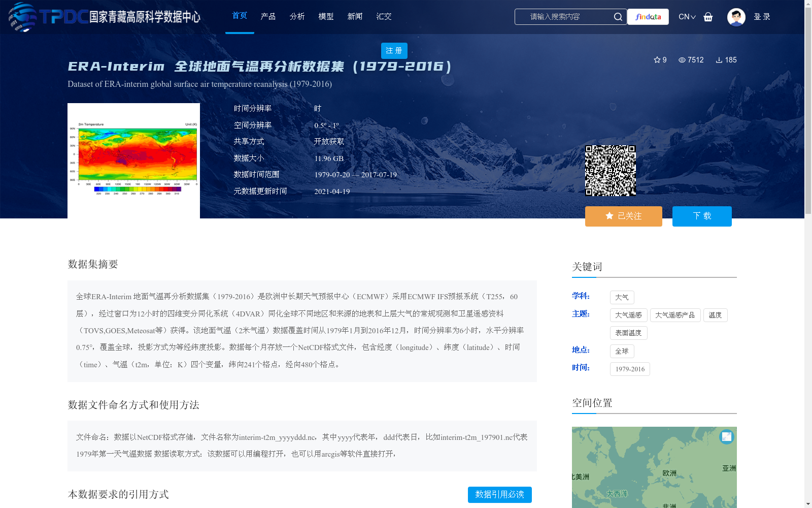
Task: Open the CN language dropdown
Action: [687, 17]
